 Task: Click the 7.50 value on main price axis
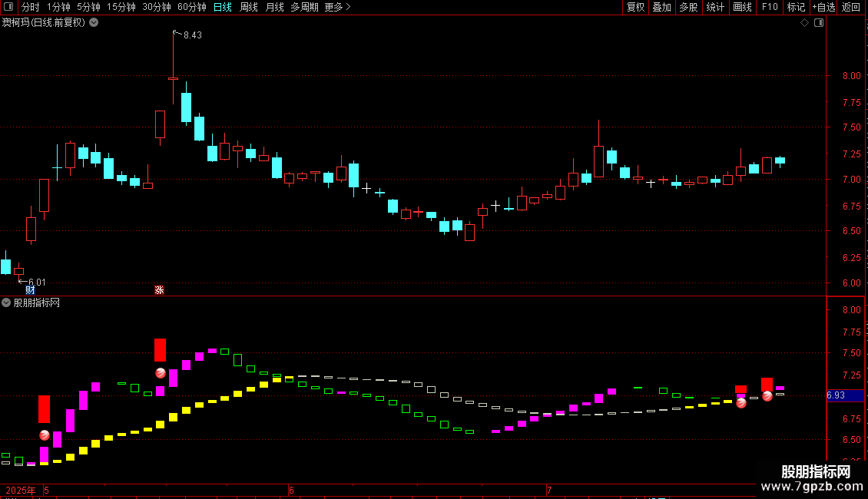(x=851, y=127)
